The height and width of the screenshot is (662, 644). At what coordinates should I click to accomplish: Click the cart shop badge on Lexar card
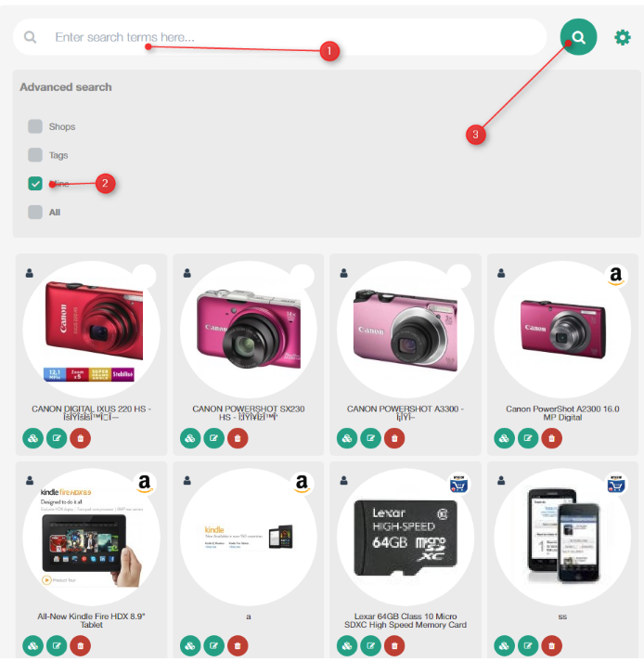(x=458, y=484)
